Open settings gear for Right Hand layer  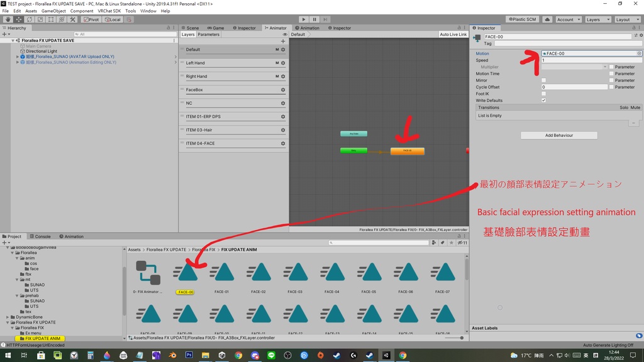tap(283, 76)
